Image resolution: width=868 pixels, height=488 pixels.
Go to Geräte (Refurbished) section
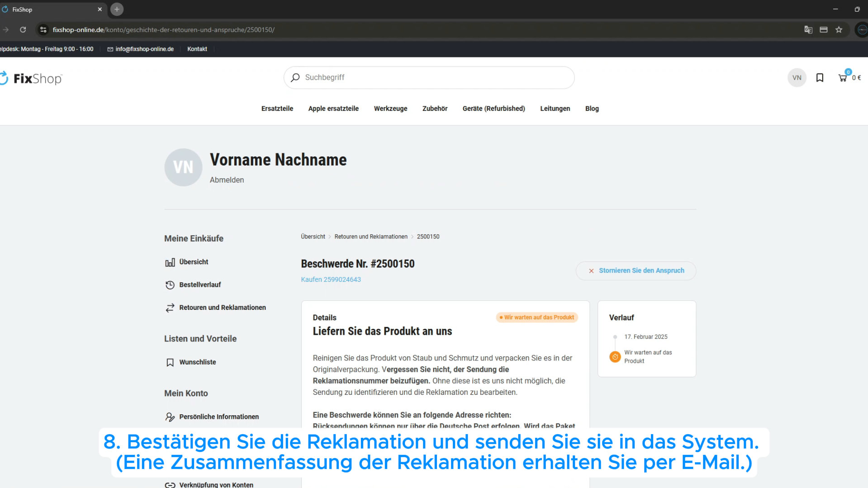click(x=493, y=109)
